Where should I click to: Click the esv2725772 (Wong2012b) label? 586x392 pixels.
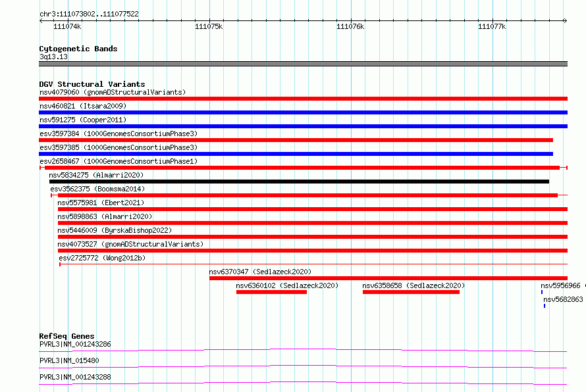102,258
